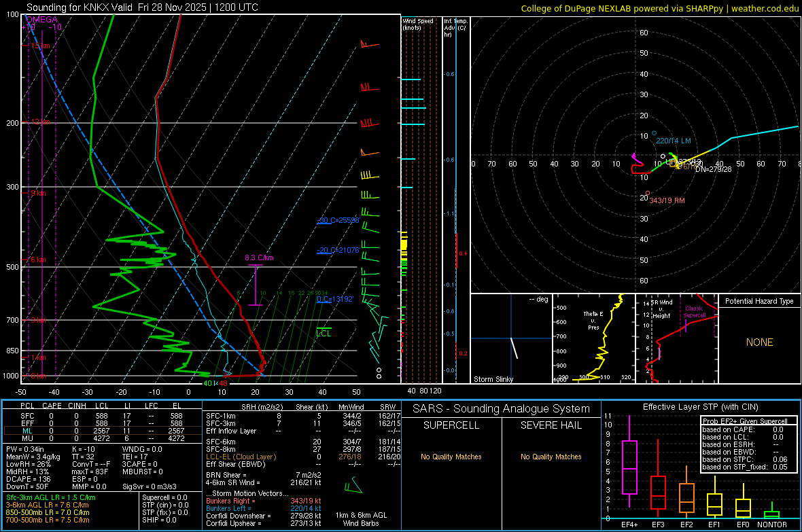Click the -30 C=25598' level label
The width and height of the screenshot is (802, 532).
[x=338, y=220]
